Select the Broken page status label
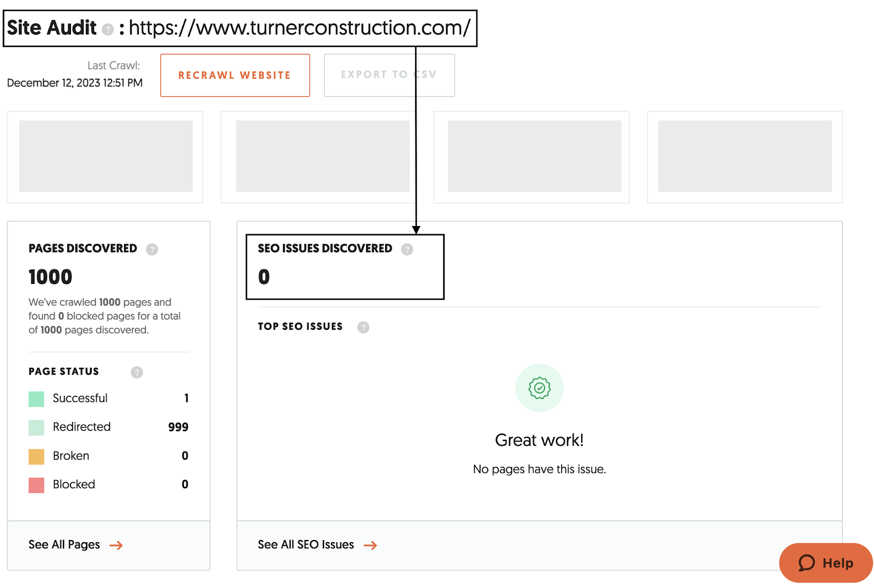The image size is (874, 588). pyautogui.click(x=71, y=456)
